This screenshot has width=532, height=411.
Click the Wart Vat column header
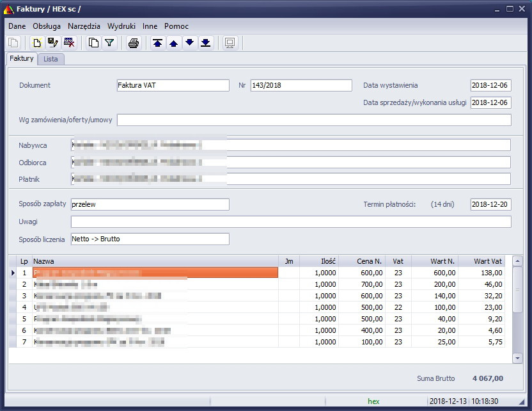pyautogui.click(x=481, y=261)
